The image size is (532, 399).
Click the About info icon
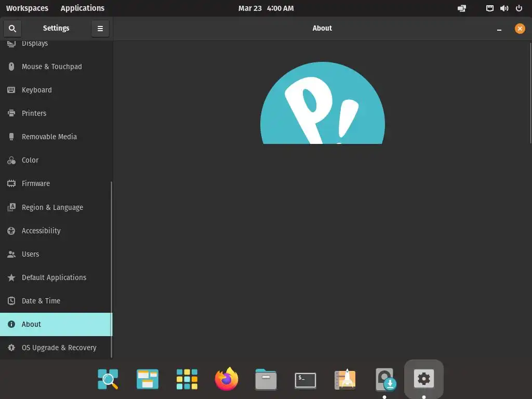tap(11, 324)
